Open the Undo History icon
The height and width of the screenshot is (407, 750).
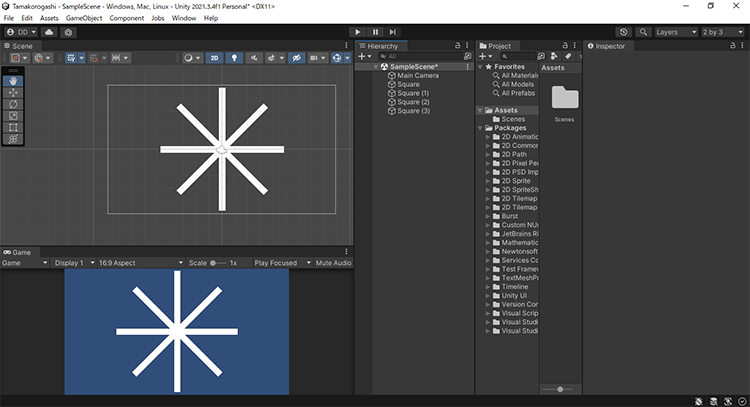(624, 32)
